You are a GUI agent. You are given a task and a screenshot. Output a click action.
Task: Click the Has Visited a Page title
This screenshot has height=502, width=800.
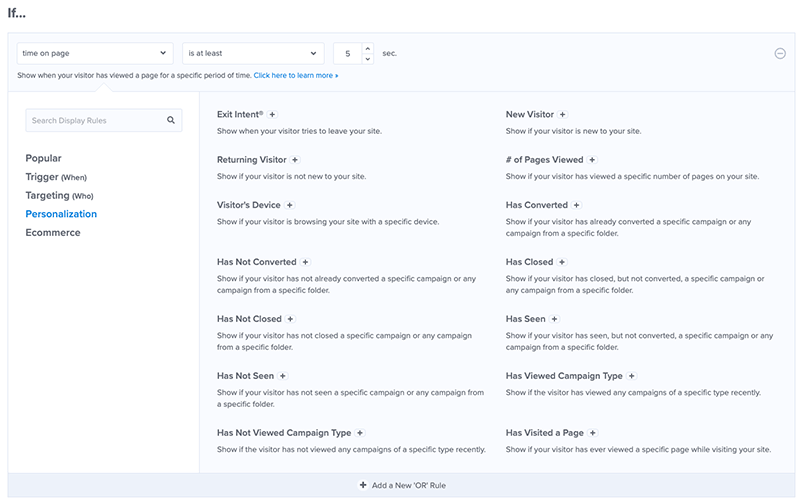coord(545,433)
